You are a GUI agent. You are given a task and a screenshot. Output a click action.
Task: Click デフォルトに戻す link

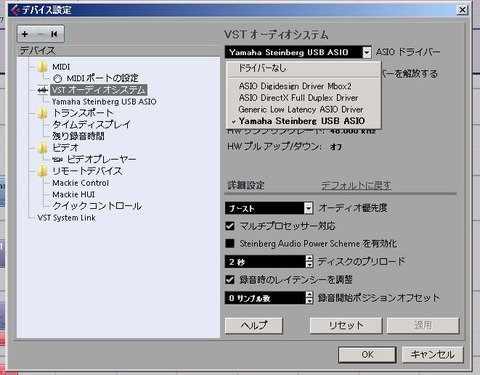[x=356, y=186]
